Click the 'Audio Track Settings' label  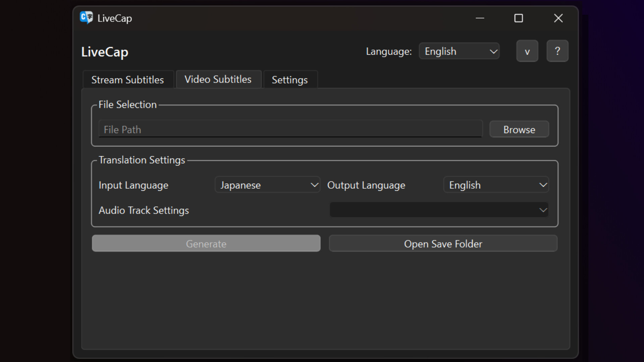(x=144, y=210)
